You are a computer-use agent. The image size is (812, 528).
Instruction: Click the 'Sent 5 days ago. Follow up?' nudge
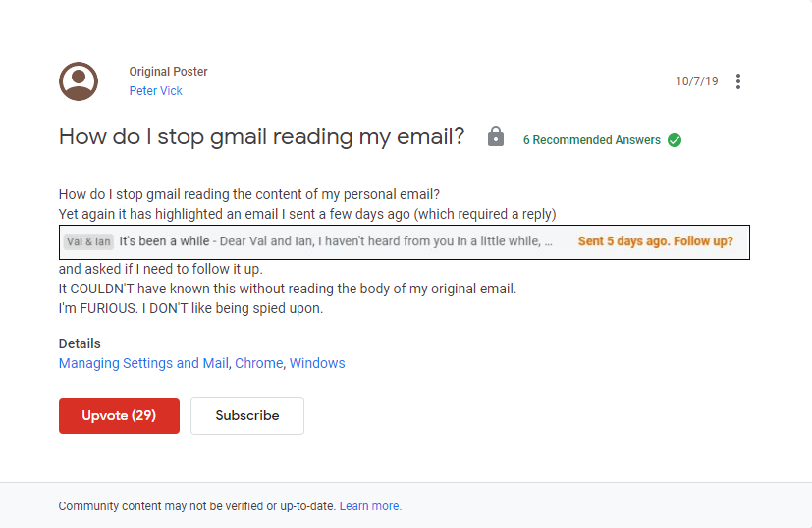tap(655, 241)
